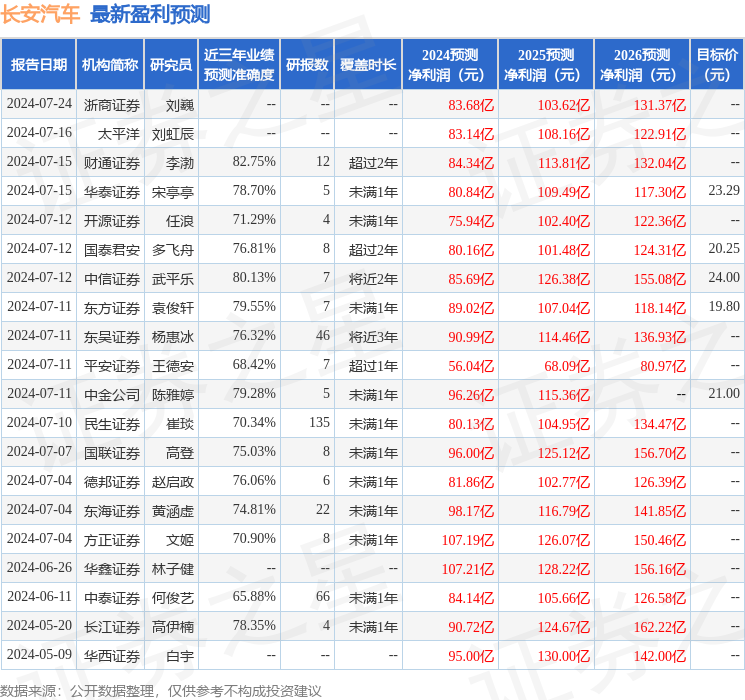Select 长江证券 institution cell
The height and width of the screenshot is (700, 745).
point(112,627)
